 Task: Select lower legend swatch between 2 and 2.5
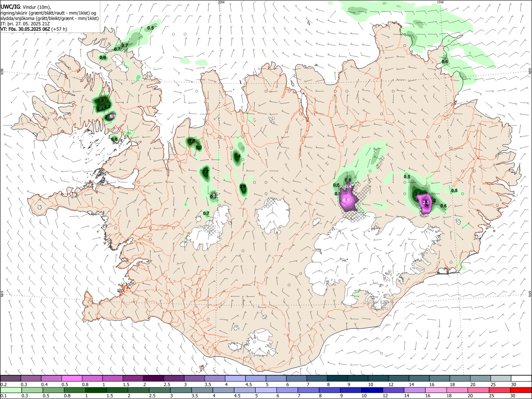pyautogui.click(x=138, y=390)
